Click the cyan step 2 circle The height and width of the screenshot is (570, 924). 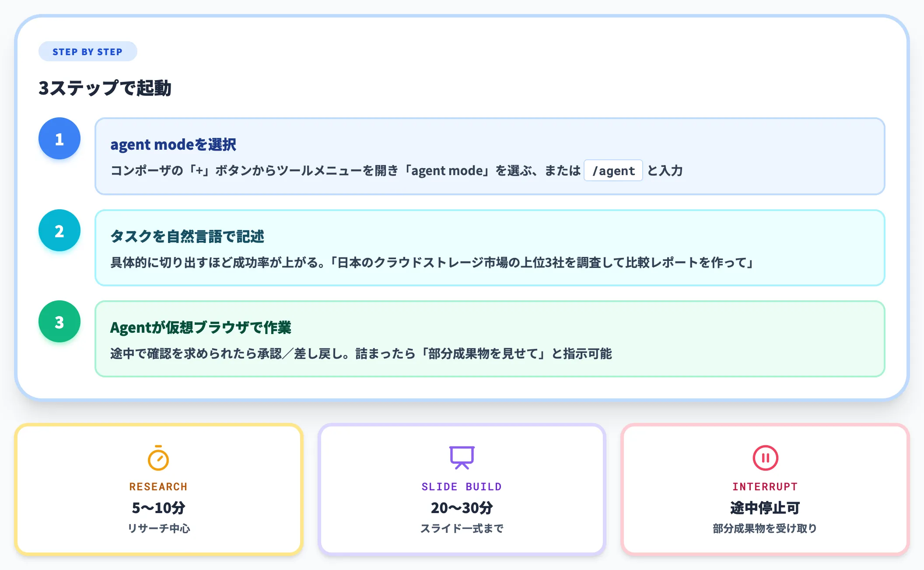coord(59,230)
